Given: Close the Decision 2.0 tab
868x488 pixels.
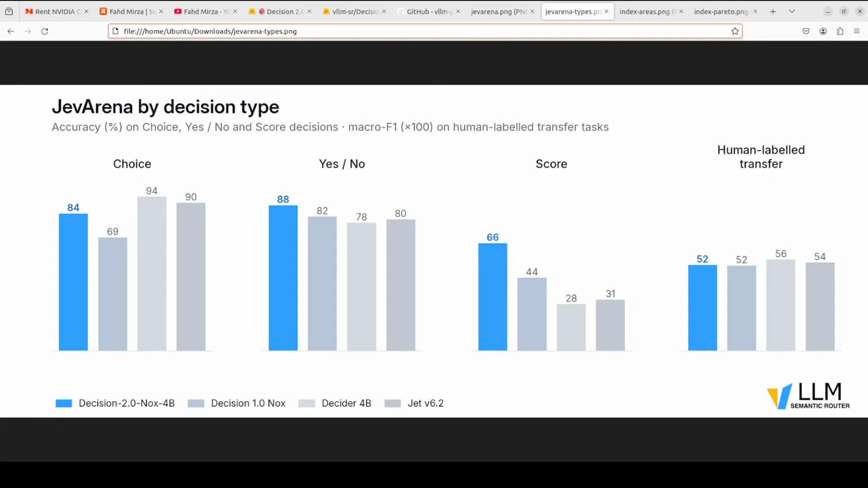Looking at the screenshot, I should pos(309,11).
